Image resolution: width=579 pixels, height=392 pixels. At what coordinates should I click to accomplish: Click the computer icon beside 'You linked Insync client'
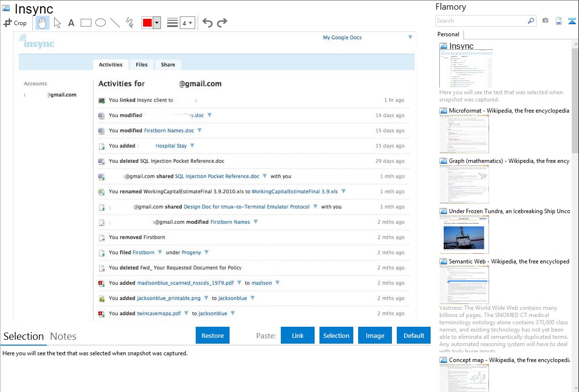(101, 101)
